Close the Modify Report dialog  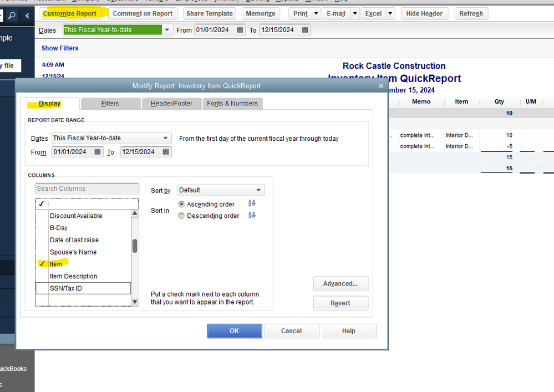pos(381,86)
